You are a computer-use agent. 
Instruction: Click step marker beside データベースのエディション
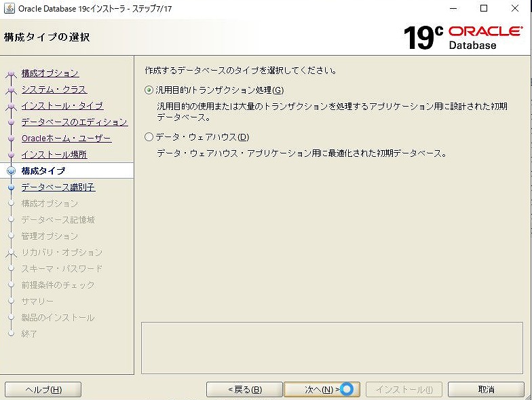coord(11,122)
